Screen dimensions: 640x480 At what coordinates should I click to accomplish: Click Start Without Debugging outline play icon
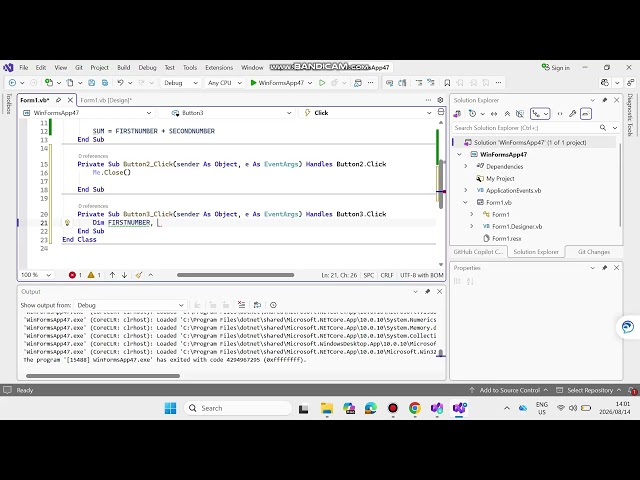[322, 83]
